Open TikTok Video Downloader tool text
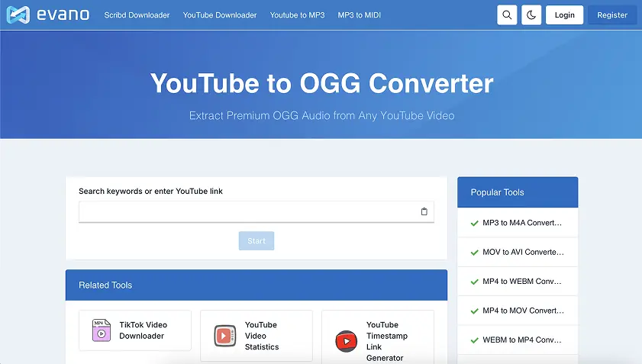This screenshot has height=364, width=642. (x=144, y=330)
